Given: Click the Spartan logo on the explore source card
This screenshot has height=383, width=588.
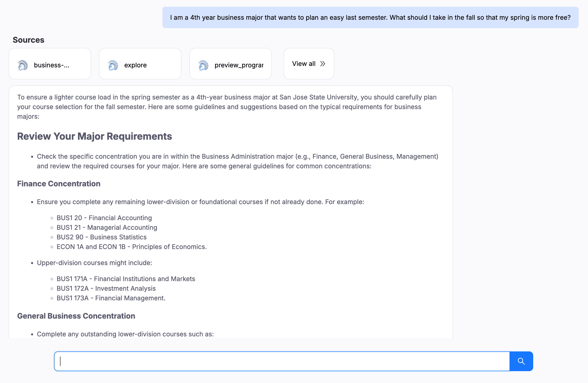Looking at the screenshot, I should pyautogui.click(x=113, y=65).
